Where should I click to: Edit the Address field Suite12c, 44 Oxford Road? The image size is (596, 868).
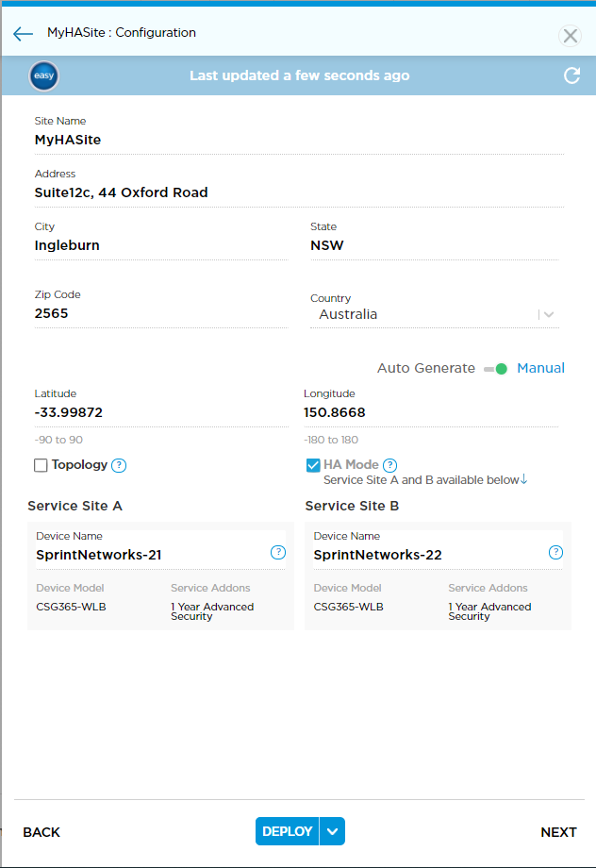[x=299, y=192]
